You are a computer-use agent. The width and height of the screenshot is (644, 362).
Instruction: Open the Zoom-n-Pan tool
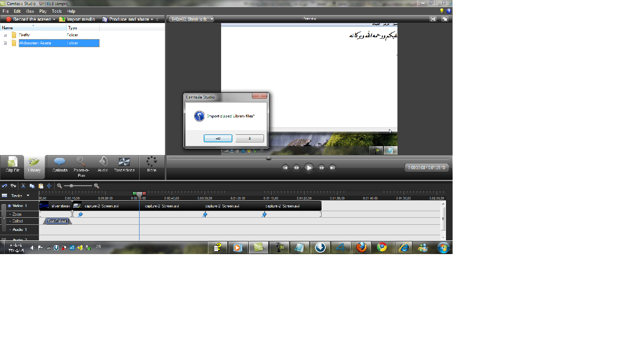(81, 165)
